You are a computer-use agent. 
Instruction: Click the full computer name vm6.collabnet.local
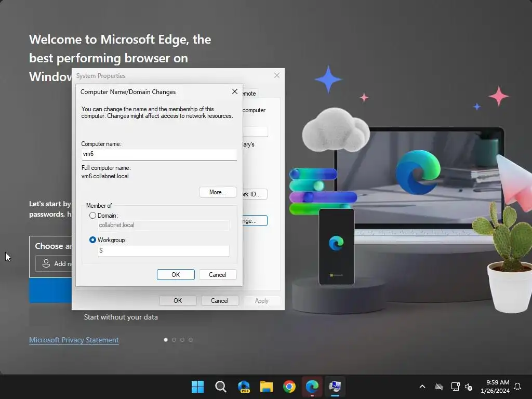tap(105, 176)
